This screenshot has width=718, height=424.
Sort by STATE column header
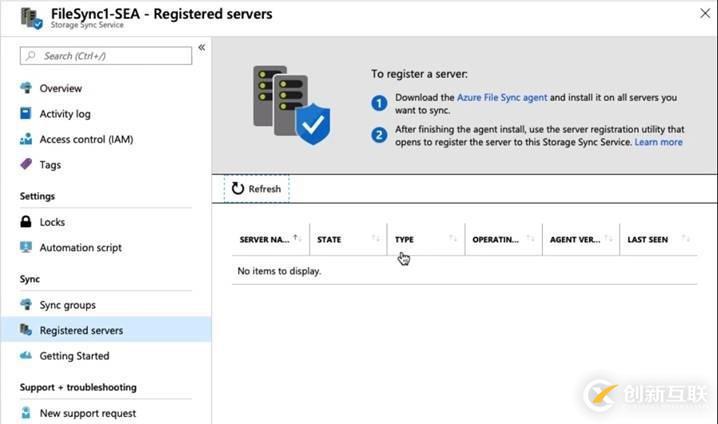click(x=329, y=239)
